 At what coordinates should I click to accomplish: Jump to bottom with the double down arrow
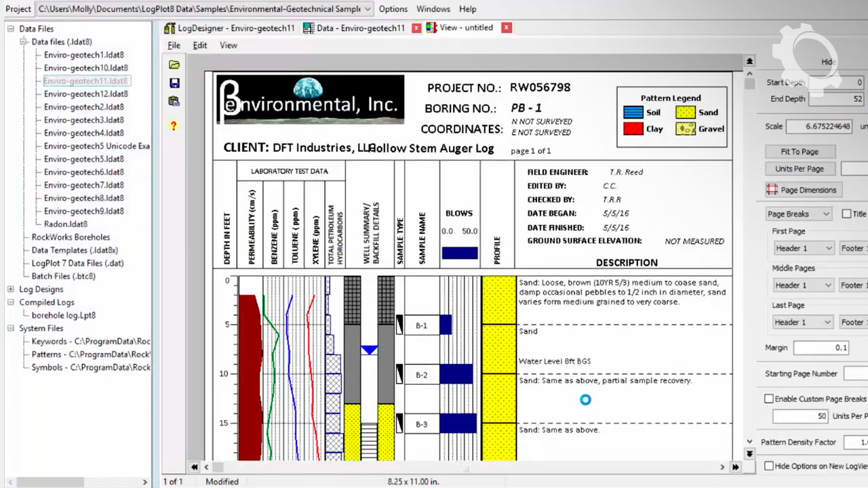(749, 453)
